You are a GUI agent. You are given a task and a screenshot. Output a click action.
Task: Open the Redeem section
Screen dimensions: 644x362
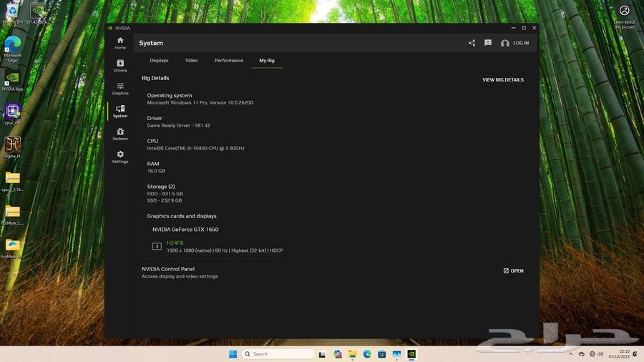(120, 134)
